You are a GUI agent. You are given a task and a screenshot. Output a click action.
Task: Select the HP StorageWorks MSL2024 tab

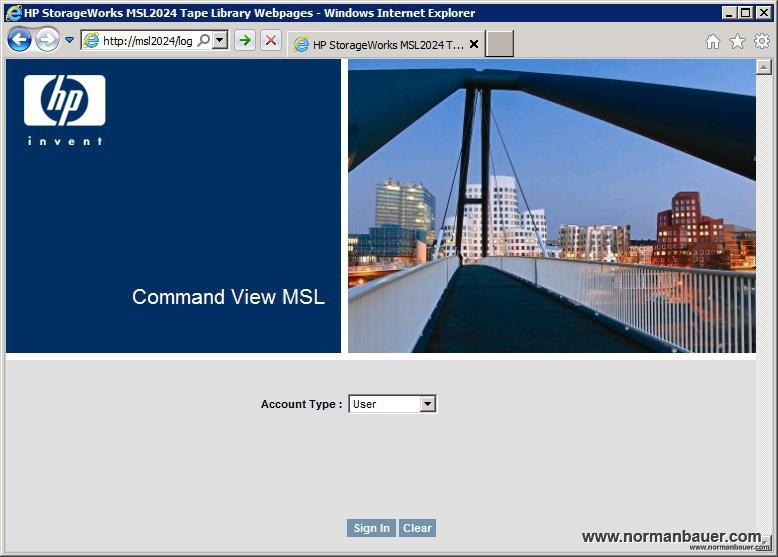385,44
